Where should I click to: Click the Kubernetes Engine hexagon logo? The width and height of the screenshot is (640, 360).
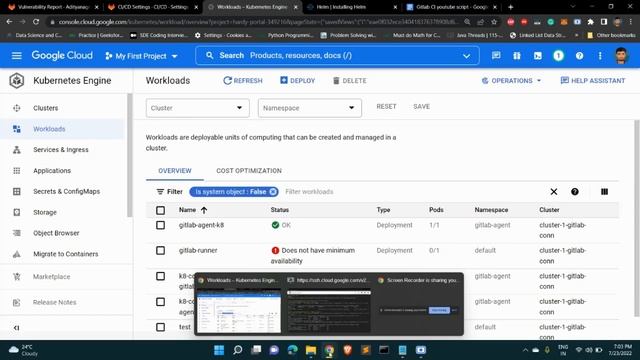click(17, 81)
